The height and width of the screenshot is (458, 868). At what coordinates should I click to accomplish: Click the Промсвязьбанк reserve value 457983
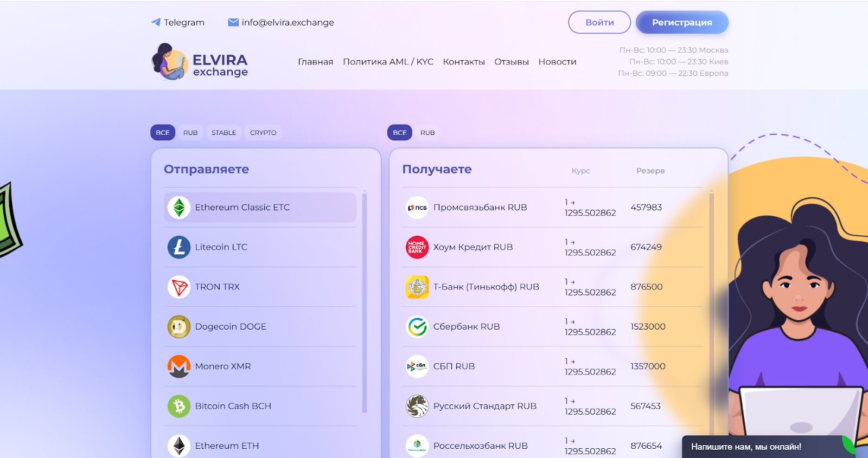pos(646,208)
